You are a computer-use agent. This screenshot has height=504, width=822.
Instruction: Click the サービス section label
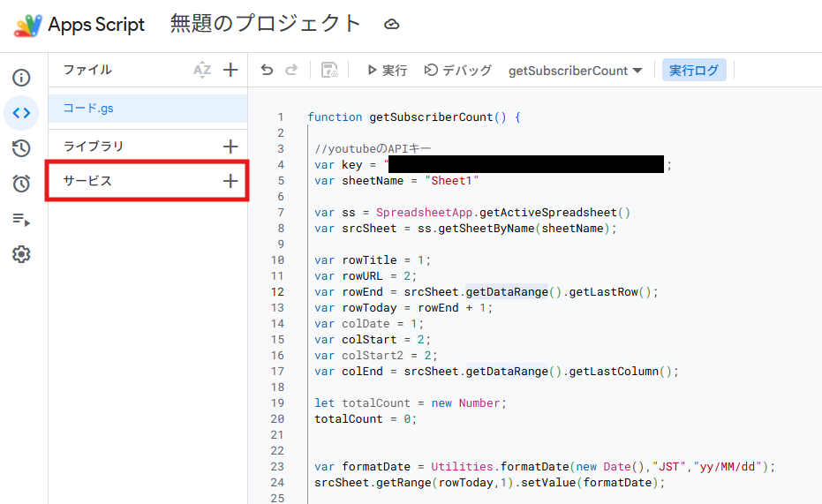pyautogui.click(x=87, y=181)
